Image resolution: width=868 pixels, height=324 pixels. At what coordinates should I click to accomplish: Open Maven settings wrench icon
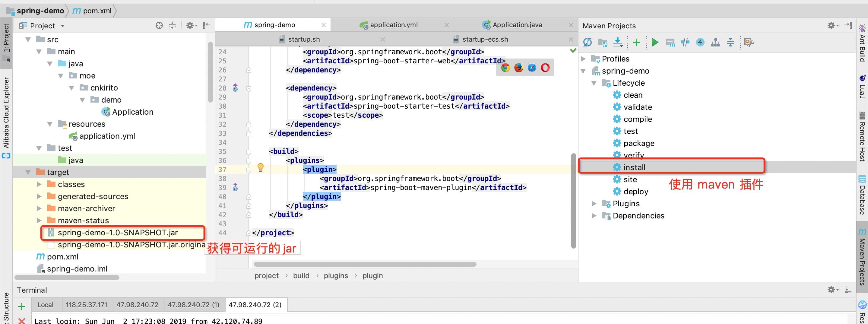point(749,43)
